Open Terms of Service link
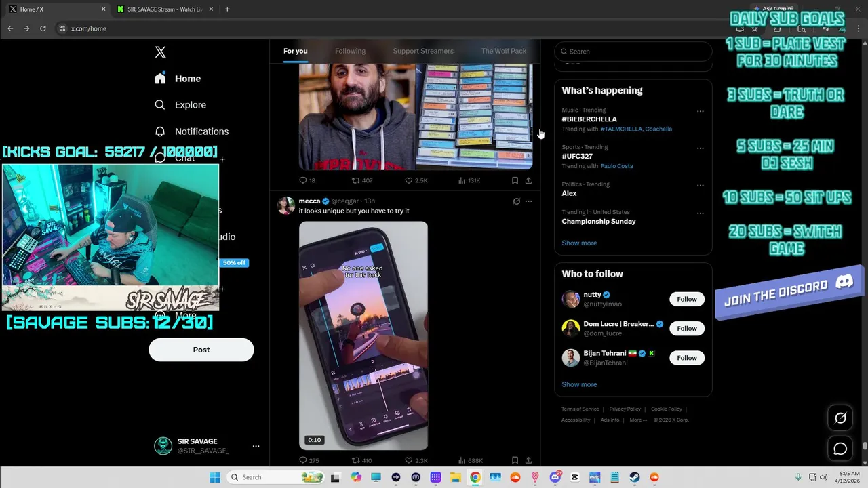This screenshot has width=868, height=488. click(x=580, y=409)
